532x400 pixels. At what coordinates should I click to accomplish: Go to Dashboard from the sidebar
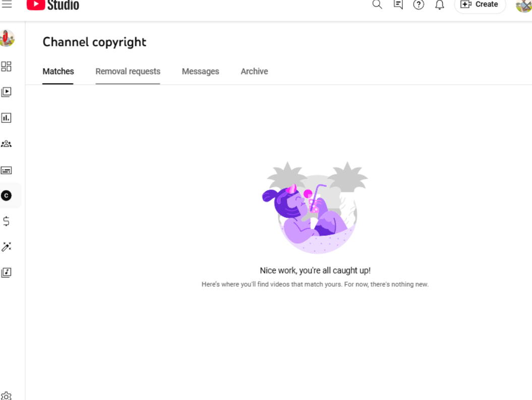coord(7,66)
